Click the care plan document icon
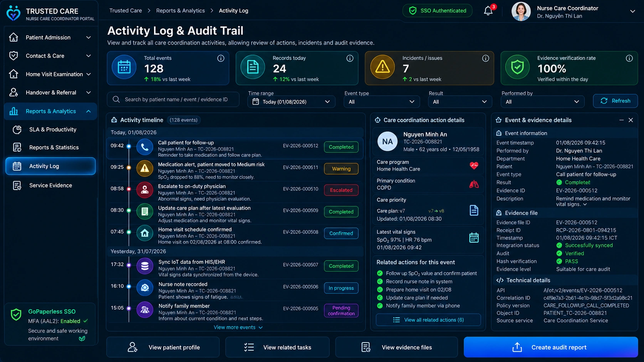Screen dimensions: 644x362 (474, 210)
